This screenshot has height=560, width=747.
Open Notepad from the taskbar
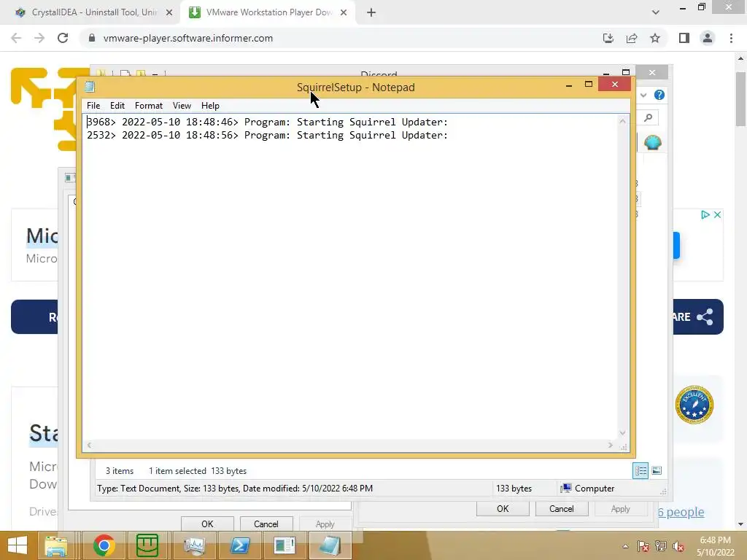[330, 545]
